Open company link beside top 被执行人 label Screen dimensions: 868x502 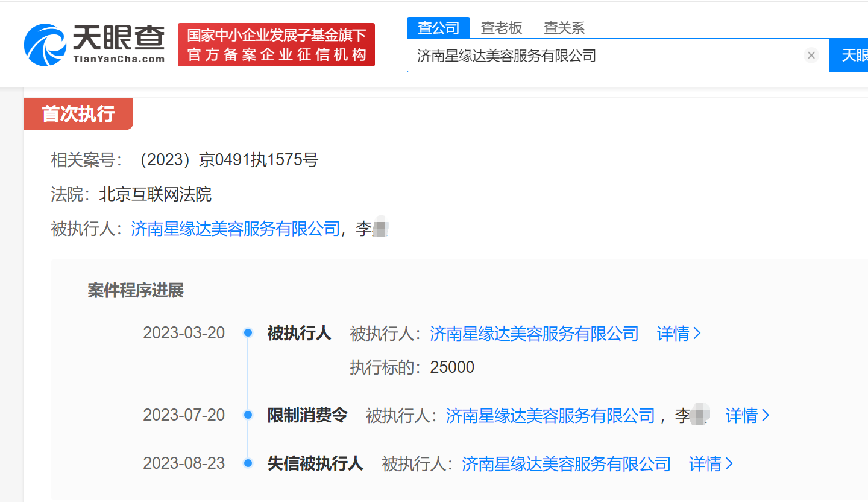(236, 229)
